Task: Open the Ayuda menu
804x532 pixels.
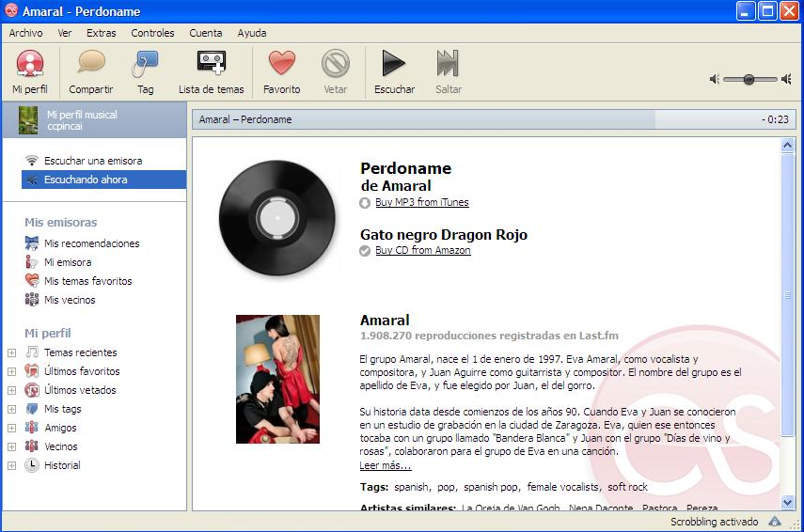Action: click(x=252, y=33)
